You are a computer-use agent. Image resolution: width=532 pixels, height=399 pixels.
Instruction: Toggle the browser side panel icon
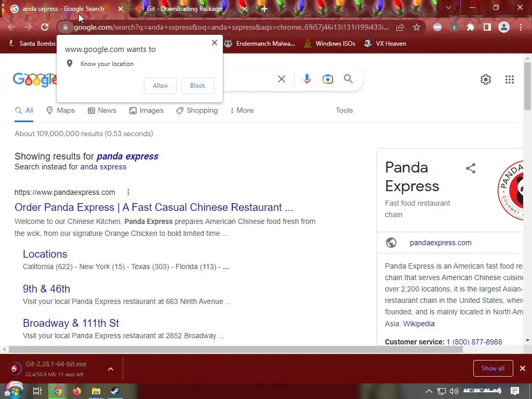coord(487,27)
